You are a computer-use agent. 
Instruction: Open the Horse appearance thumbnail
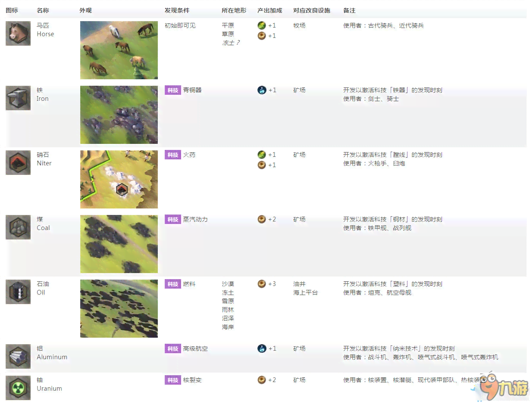pos(119,50)
